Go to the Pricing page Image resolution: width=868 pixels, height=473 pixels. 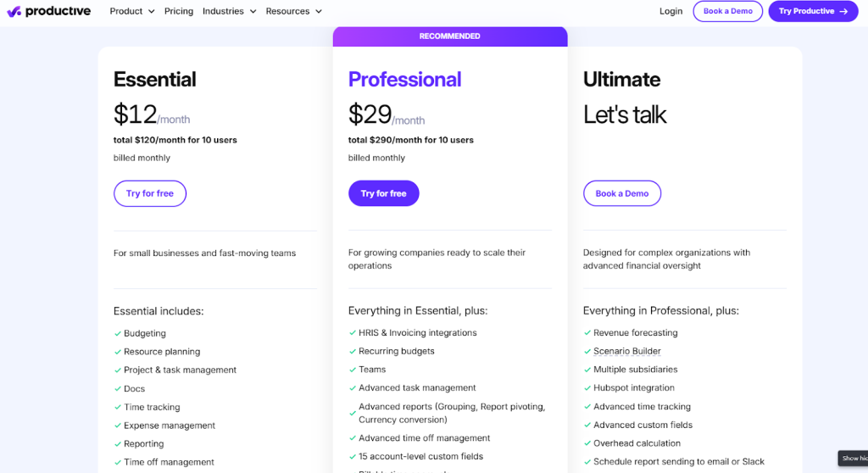pyautogui.click(x=179, y=12)
